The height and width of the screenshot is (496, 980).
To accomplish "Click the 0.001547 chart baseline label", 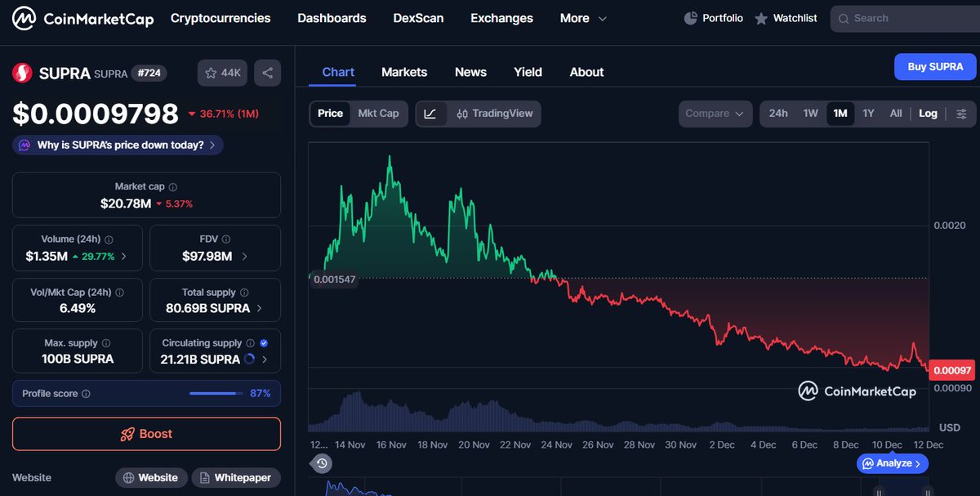I will pos(336,279).
